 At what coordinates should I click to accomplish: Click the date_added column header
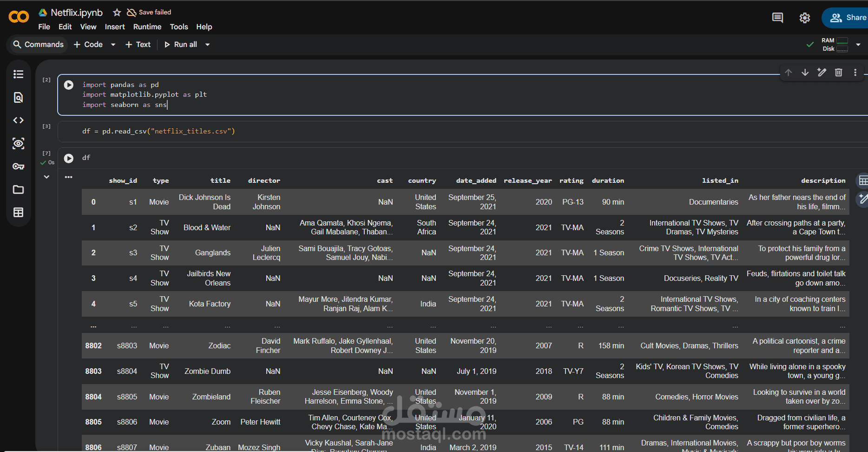pos(476,181)
